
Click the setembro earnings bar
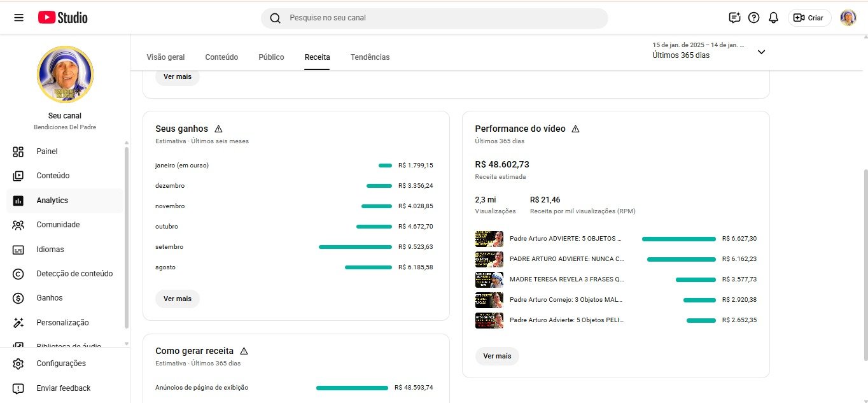tap(355, 247)
